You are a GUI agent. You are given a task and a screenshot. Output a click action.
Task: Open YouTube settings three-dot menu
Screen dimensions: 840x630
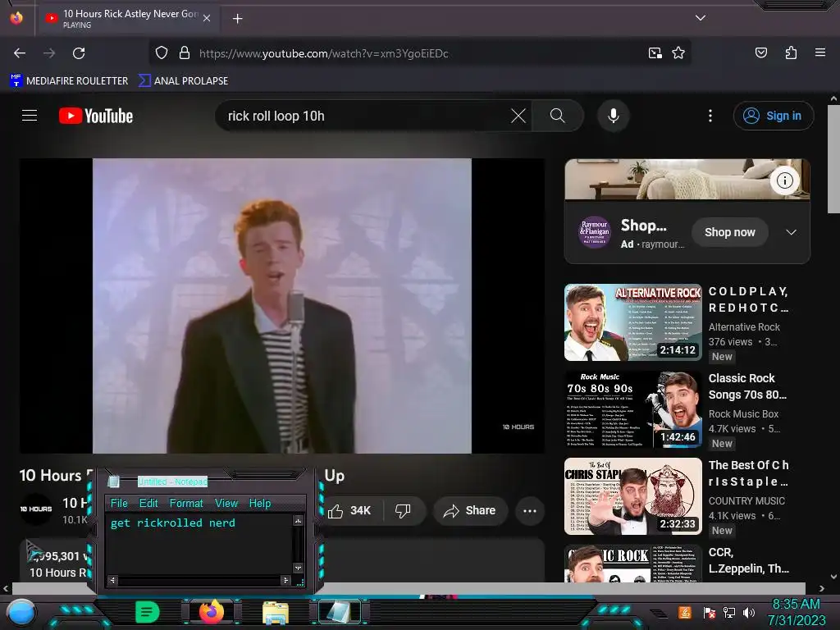point(710,116)
